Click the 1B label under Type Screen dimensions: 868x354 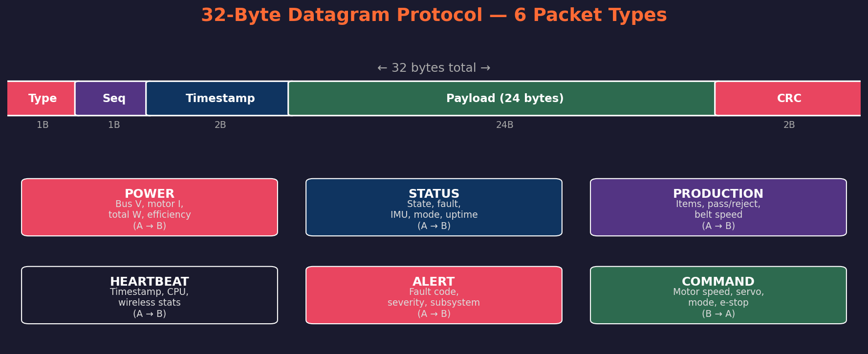pos(43,125)
